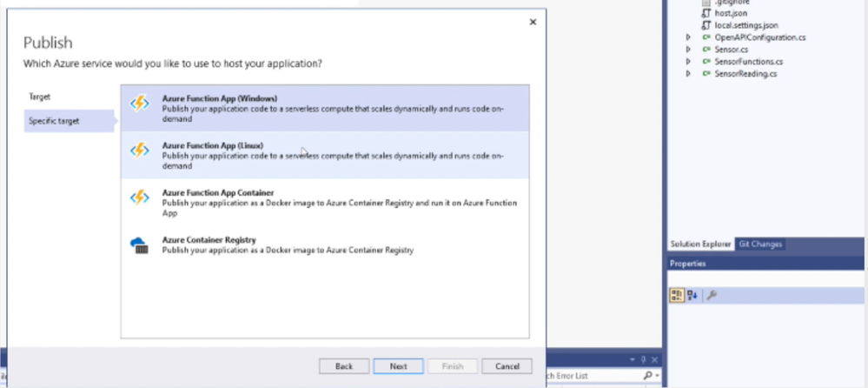Click the C# icon of Sensor.cs
The height and width of the screenshot is (388, 868).
[x=706, y=50]
